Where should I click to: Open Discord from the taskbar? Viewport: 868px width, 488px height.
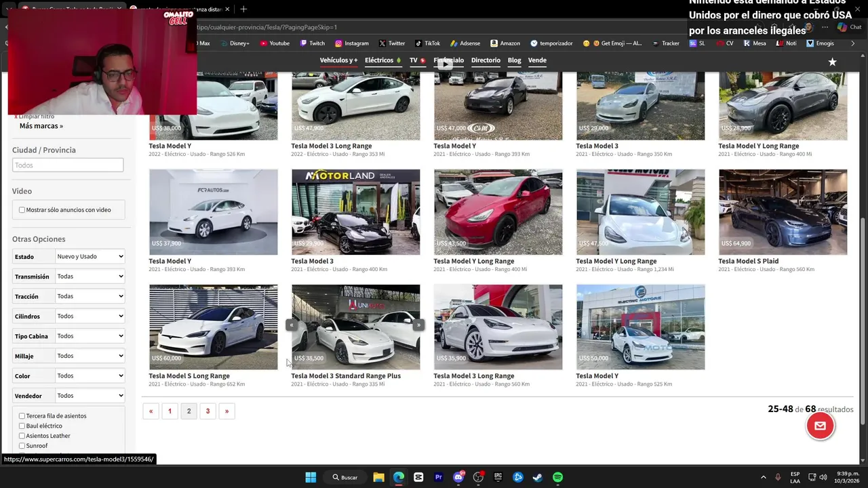(458, 477)
